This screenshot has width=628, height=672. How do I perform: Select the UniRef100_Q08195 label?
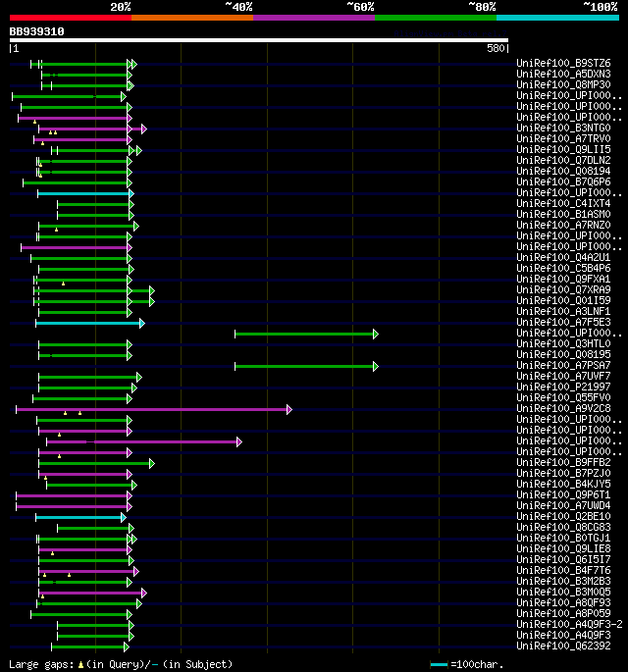coord(563,354)
